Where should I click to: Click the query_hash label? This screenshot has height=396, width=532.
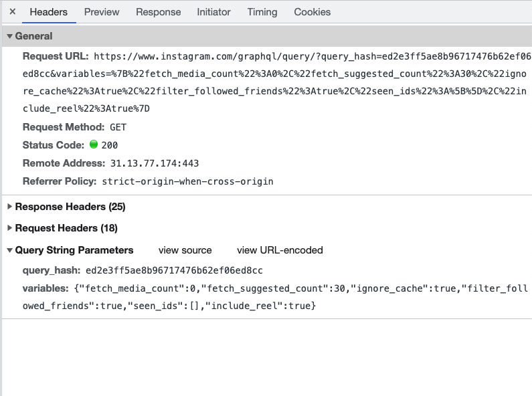coord(52,270)
